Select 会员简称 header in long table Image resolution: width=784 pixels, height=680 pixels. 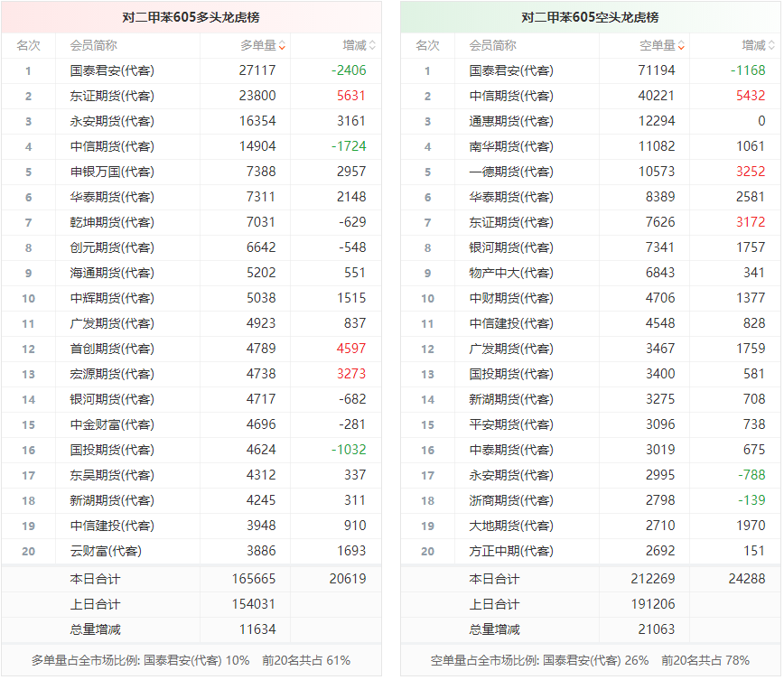(x=94, y=45)
